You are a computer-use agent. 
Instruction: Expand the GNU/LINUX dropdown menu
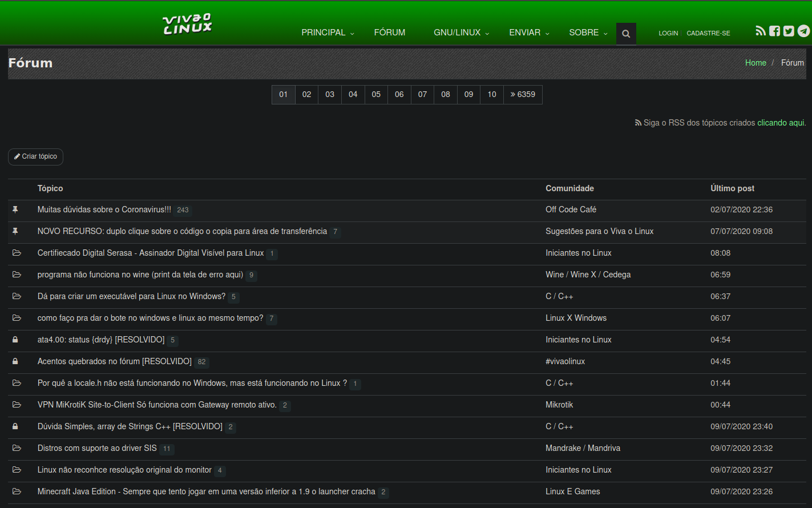point(461,33)
